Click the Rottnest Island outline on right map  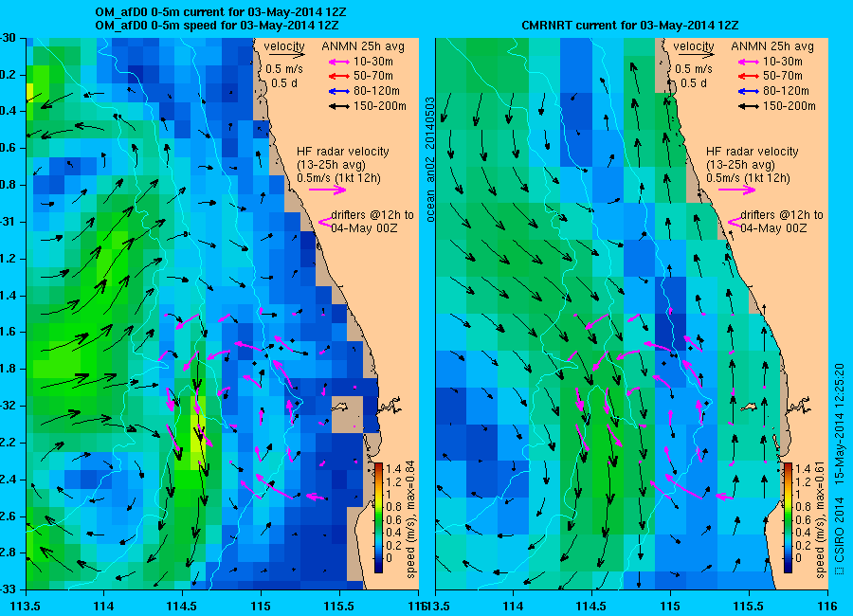coord(749,408)
